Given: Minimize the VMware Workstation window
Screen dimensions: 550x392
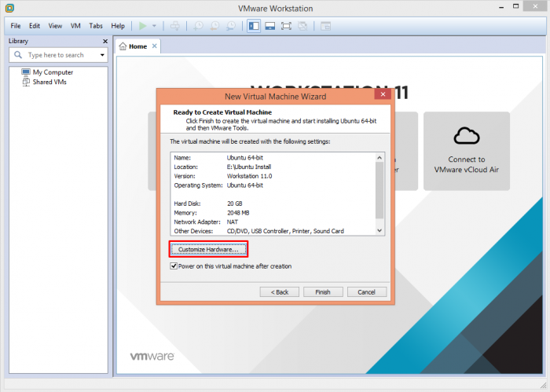Looking at the screenshot, I should pos(501,6).
